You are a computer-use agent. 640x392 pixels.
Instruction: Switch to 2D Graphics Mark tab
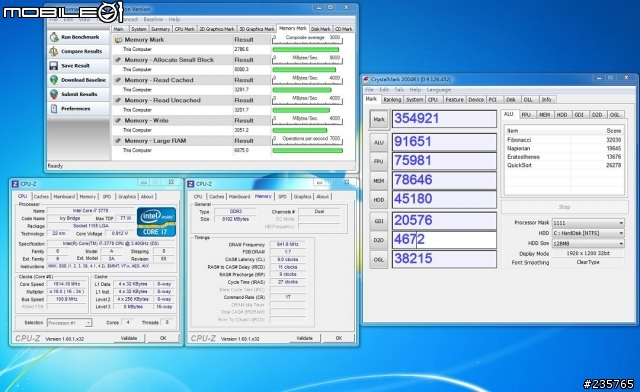click(x=217, y=29)
